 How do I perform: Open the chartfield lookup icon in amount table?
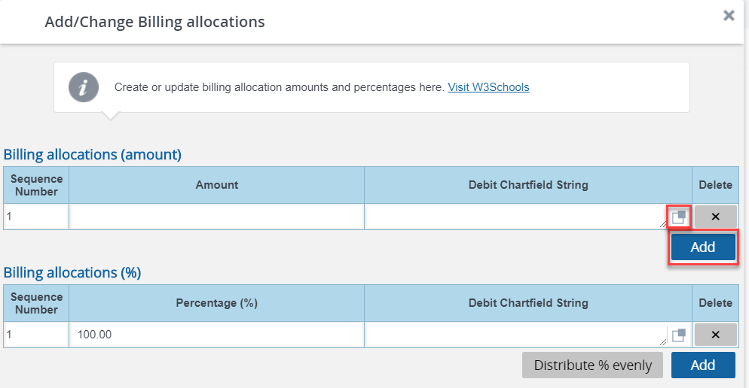(x=678, y=217)
